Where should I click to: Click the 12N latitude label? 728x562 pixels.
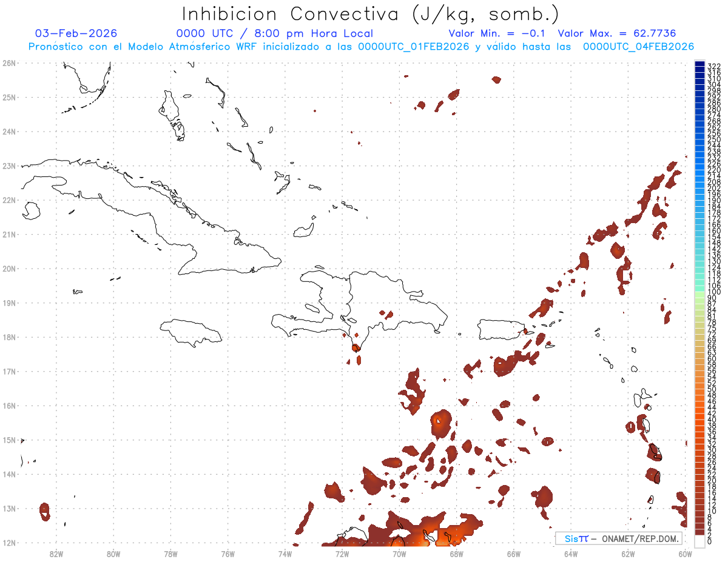point(9,543)
